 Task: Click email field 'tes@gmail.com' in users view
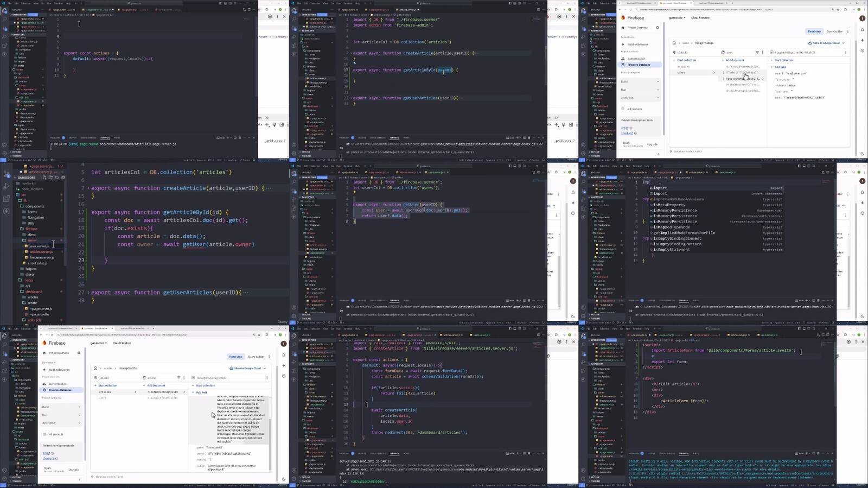coord(791,73)
